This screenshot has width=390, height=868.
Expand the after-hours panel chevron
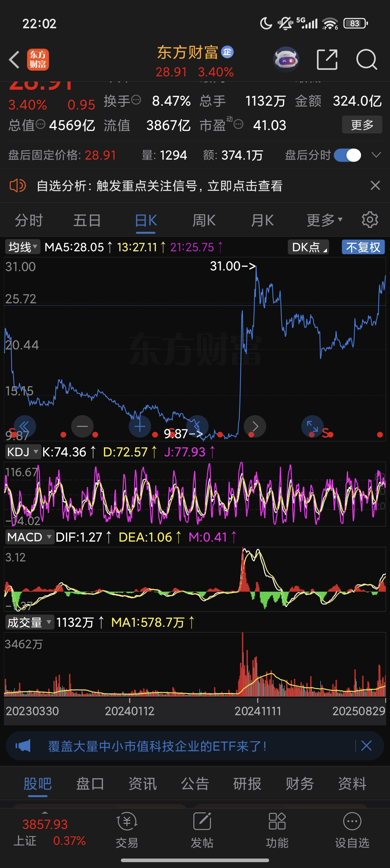point(376,155)
